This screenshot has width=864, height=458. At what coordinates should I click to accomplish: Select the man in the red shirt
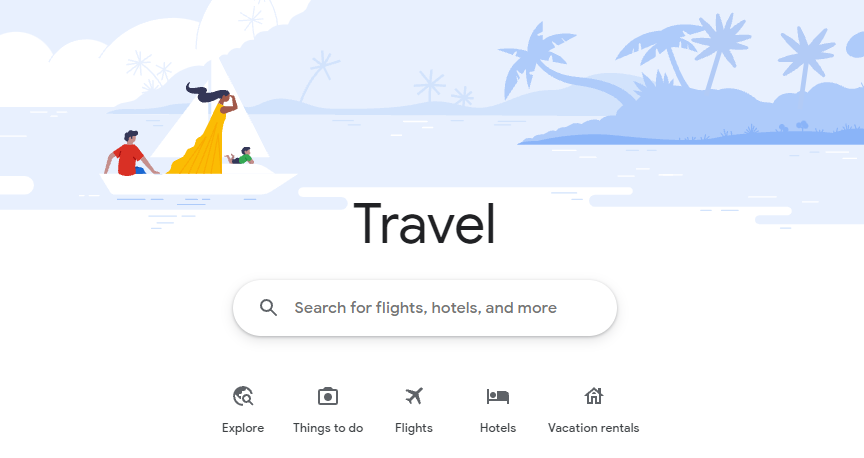tap(130, 154)
